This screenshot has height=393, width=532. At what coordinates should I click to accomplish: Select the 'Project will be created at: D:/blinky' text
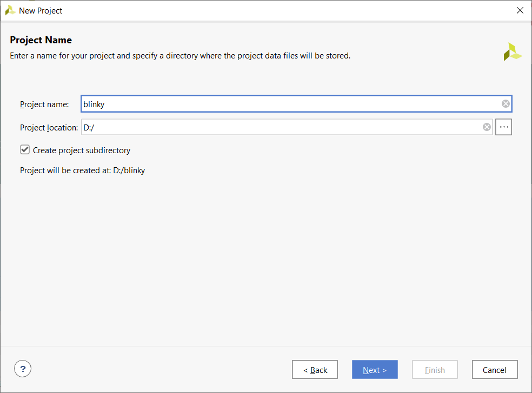click(82, 171)
